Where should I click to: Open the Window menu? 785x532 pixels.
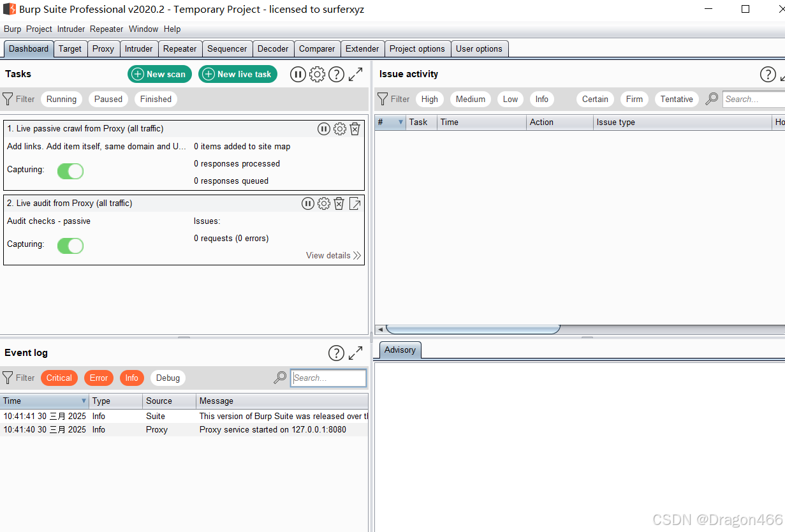[x=143, y=29]
